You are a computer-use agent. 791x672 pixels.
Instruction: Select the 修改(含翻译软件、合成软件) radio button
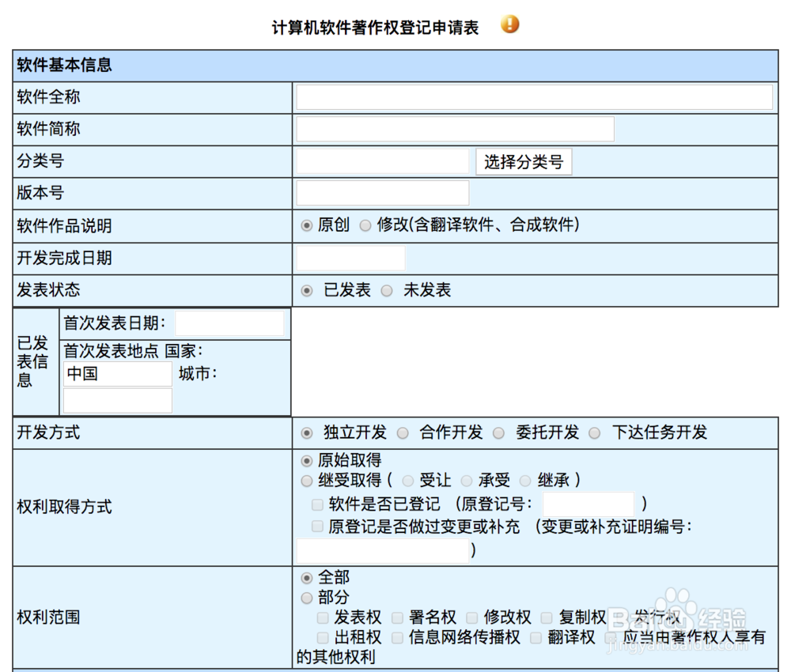click(x=365, y=225)
